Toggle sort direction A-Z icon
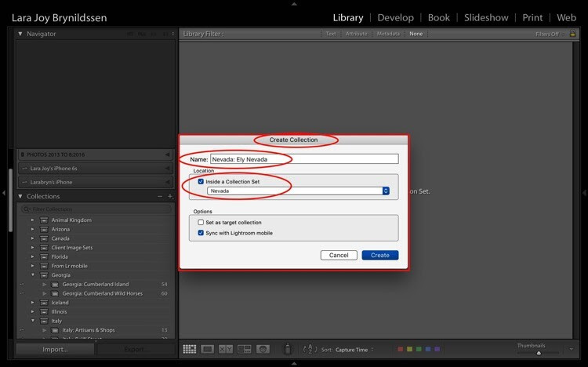 pyautogui.click(x=310, y=350)
